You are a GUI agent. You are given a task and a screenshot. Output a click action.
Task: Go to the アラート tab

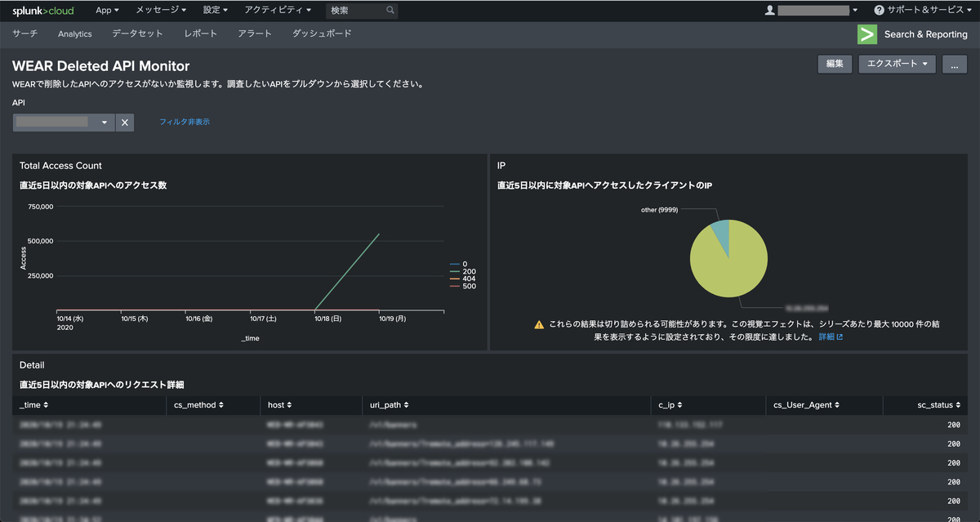pyautogui.click(x=255, y=34)
